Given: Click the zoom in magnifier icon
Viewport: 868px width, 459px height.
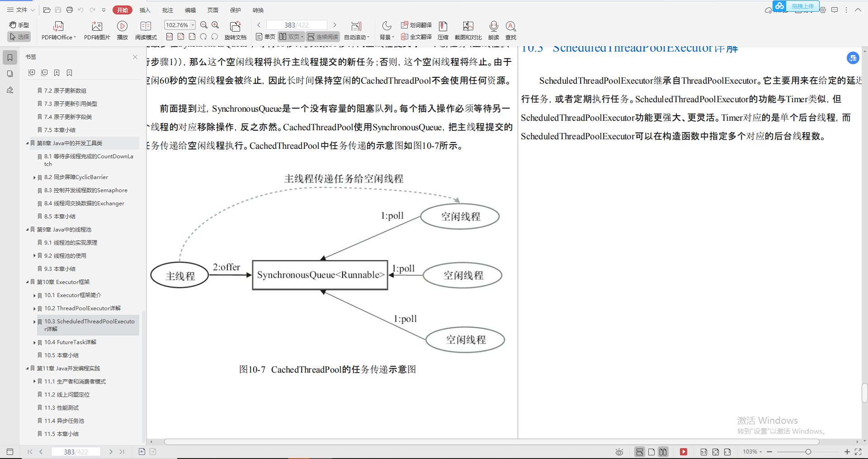Looking at the screenshot, I should (216, 25).
